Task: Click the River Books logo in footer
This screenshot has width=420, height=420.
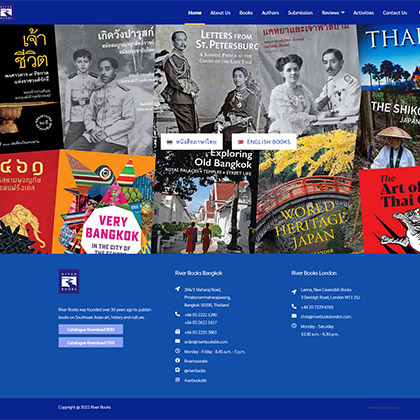Action: tap(69, 281)
